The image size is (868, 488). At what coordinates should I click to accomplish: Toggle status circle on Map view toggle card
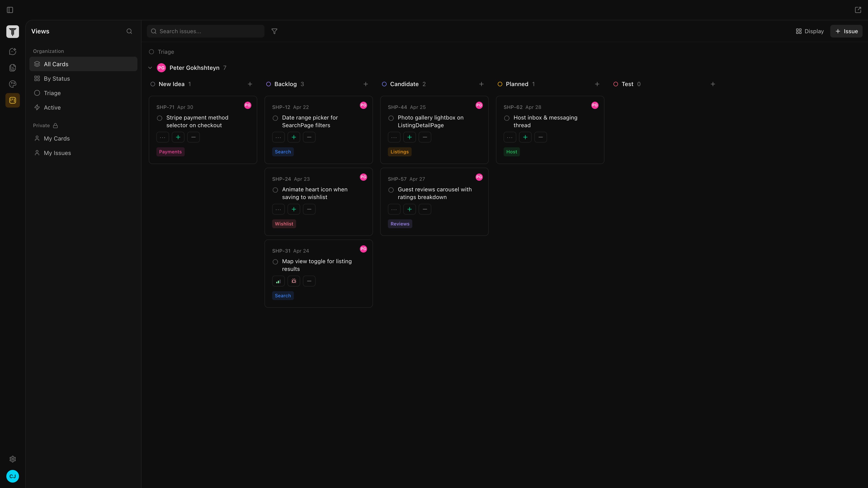275,262
